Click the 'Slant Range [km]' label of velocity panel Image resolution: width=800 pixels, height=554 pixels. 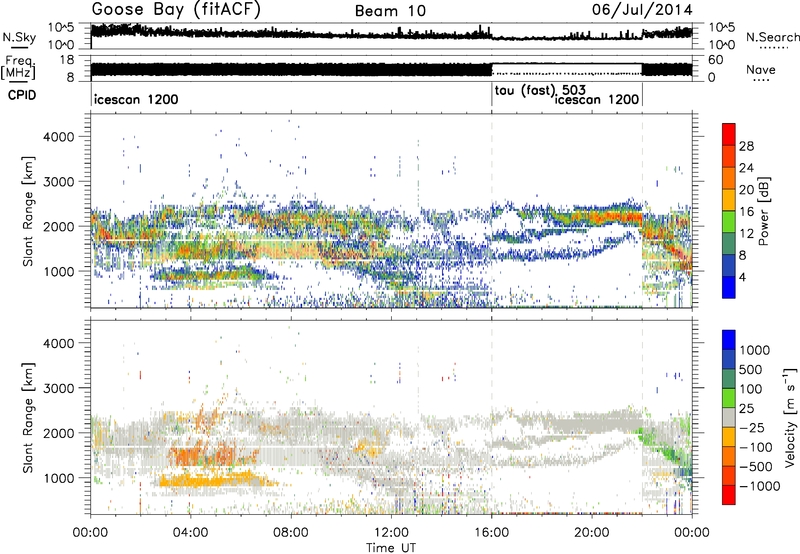(x=28, y=417)
